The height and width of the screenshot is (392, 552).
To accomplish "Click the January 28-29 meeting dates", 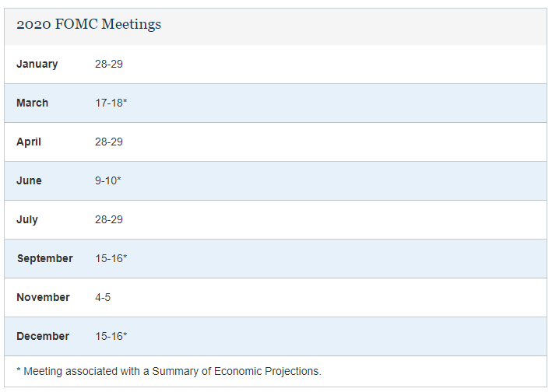I will point(109,64).
